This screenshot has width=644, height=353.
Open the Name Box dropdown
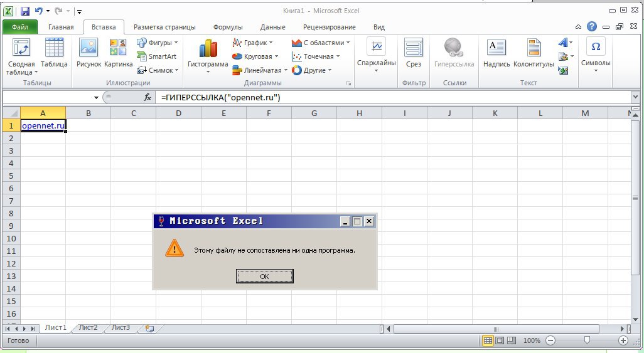(x=96, y=98)
